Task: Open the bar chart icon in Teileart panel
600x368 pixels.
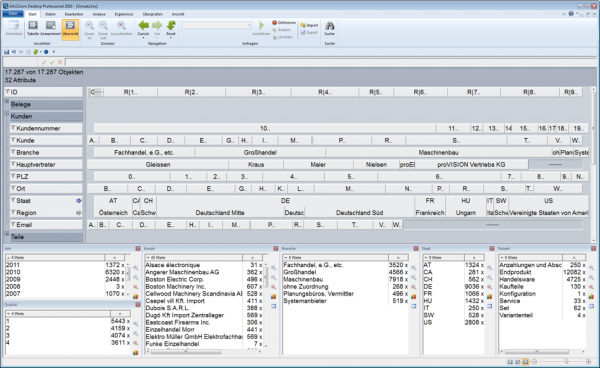Action: 591,296
